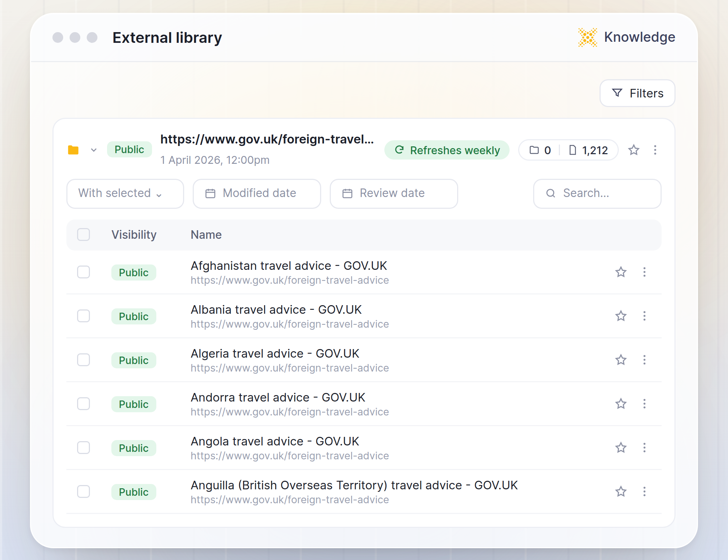The image size is (728, 560).
Task: Click the Refreshes weekly badge
Action: [x=447, y=150]
